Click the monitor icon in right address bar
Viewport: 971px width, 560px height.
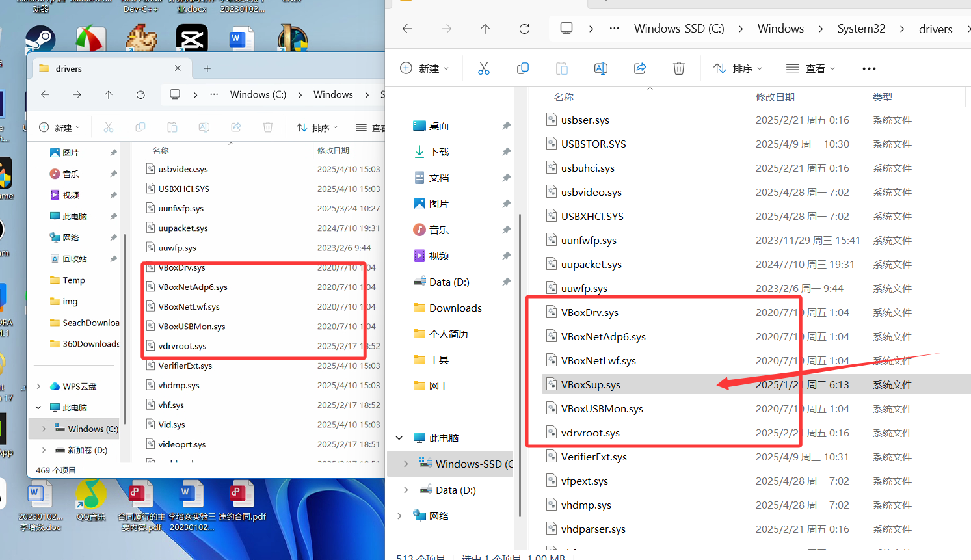566,29
